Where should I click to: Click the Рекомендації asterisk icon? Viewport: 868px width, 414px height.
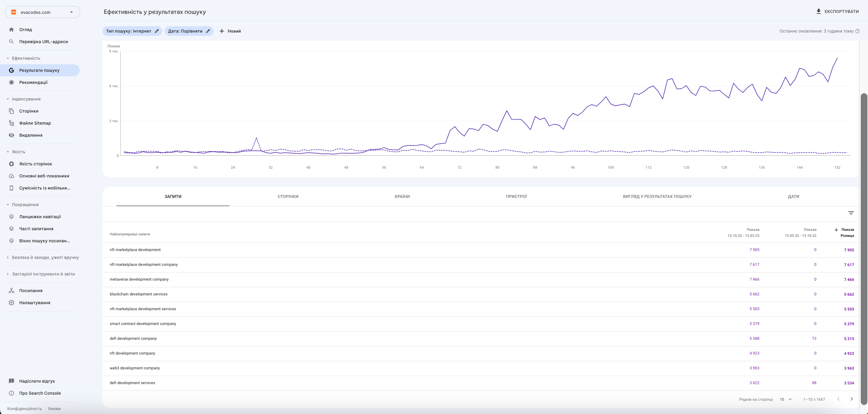coord(11,82)
